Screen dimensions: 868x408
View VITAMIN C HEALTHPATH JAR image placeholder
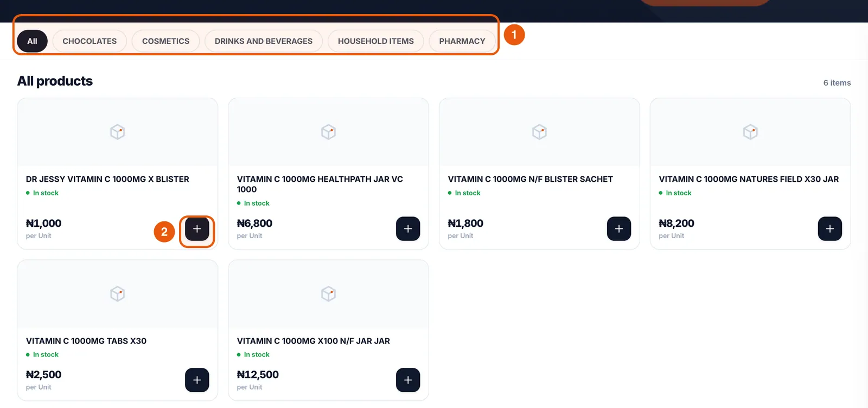329,132
